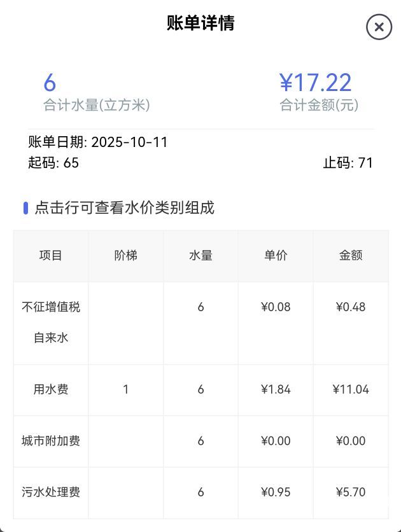
Task: Click the 起码: 65 start reading
Action: point(53,163)
